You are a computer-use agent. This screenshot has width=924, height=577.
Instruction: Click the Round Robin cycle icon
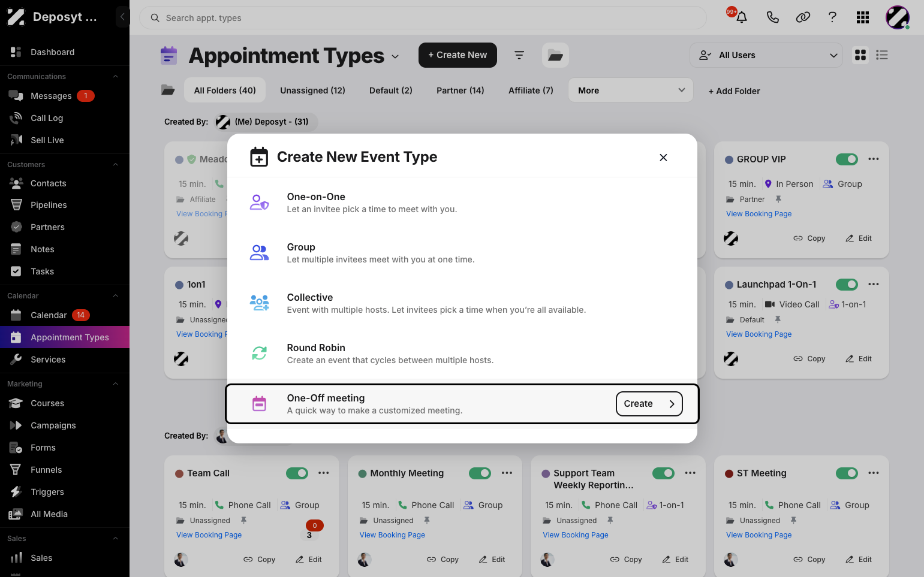pyautogui.click(x=259, y=354)
